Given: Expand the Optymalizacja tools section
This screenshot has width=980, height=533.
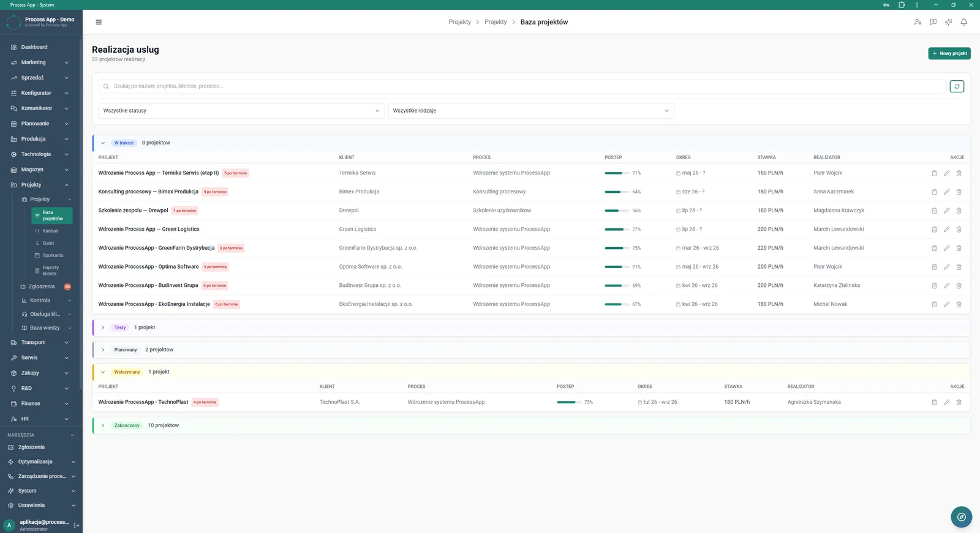Looking at the screenshot, I should coord(41,462).
